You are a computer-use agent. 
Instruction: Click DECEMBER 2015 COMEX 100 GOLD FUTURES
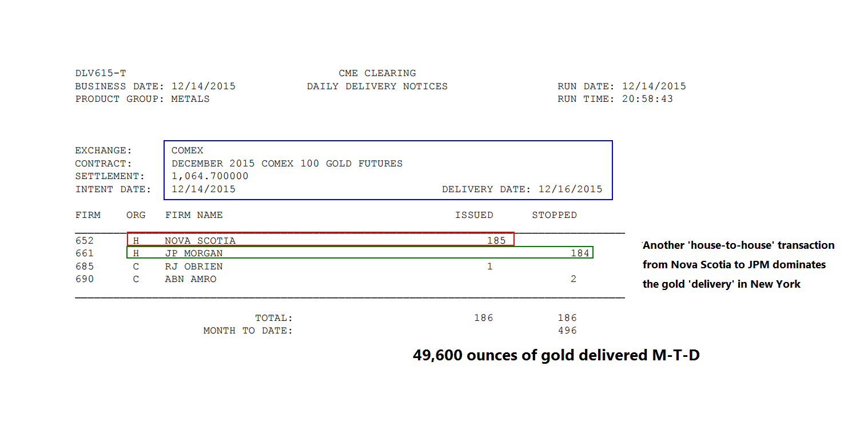(x=287, y=164)
